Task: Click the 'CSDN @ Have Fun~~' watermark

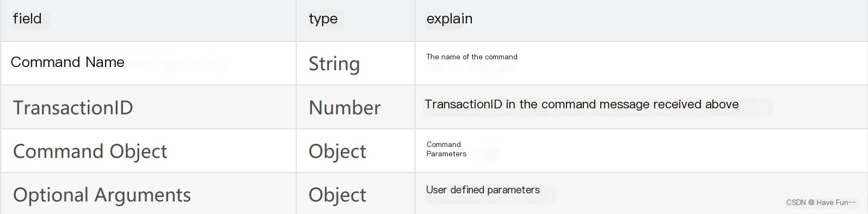Action: (821, 203)
